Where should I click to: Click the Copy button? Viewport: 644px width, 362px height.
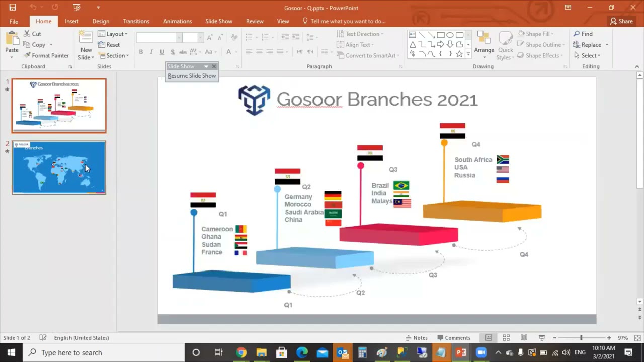click(34, 45)
